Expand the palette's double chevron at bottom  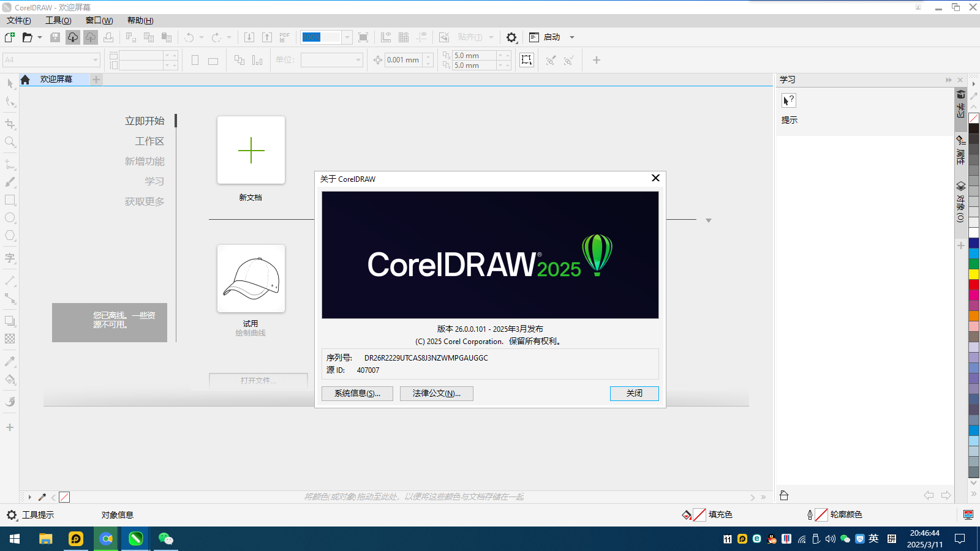pos(973,494)
